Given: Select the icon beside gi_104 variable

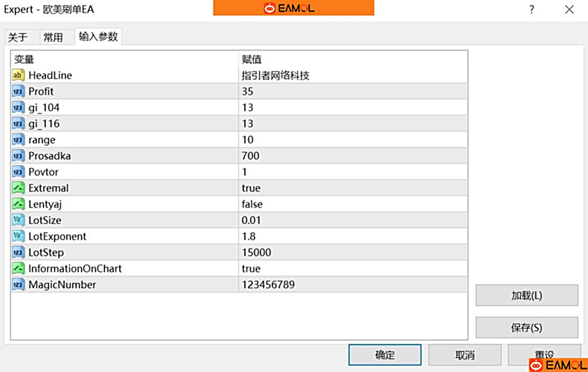Looking at the screenshot, I should point(18,108).
